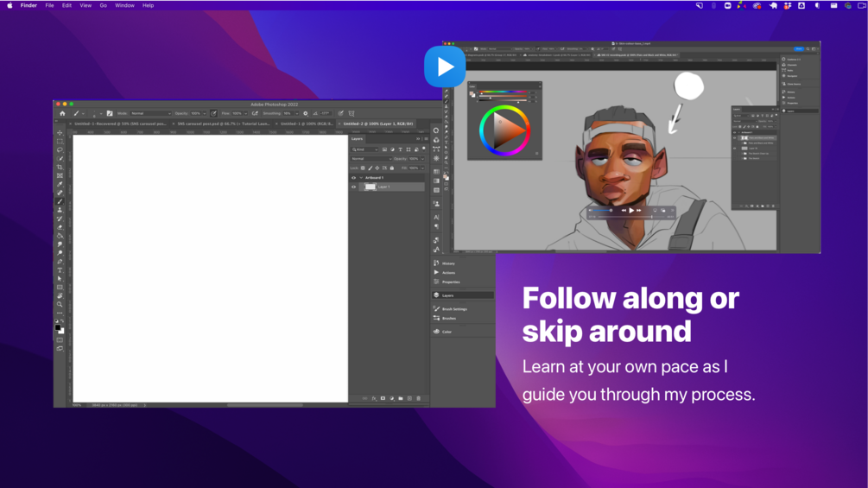Select the Zoom tool
Image resolution: width=868 pixels, height=488 pixels.
[x=60, y=304]
